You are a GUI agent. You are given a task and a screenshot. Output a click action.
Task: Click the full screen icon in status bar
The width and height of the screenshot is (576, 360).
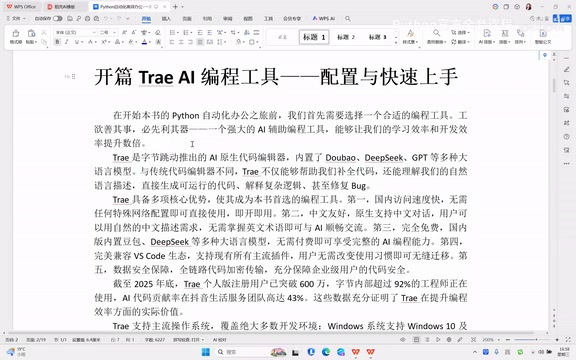(x=568, y=340)
